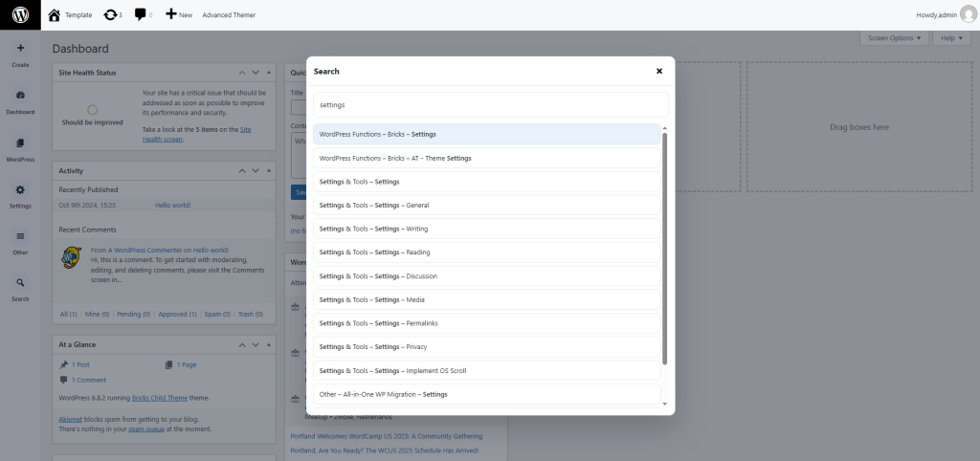Expand the Screen Options dropdown

coord(895,38)
